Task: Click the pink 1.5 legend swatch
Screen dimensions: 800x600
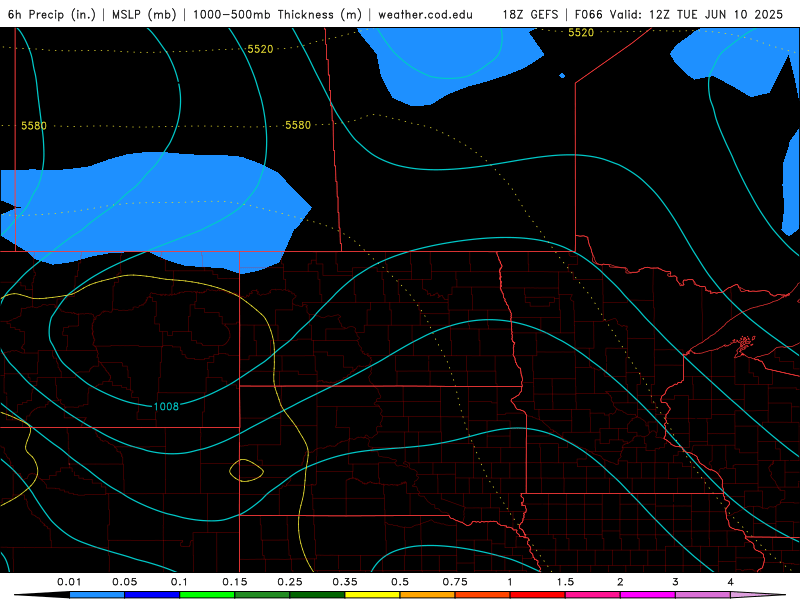Action: click(x=593, y=595)
